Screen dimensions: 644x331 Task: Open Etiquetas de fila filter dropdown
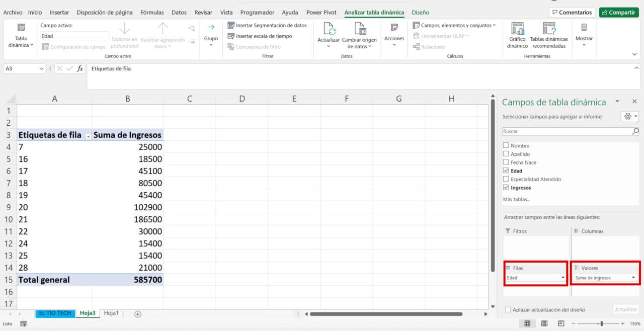[88, 136]
